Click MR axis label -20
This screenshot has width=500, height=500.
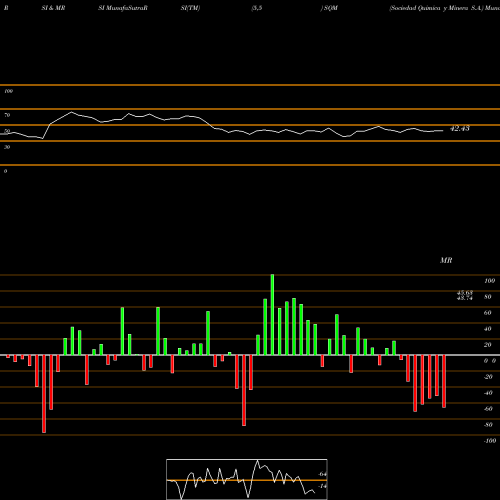488,377
